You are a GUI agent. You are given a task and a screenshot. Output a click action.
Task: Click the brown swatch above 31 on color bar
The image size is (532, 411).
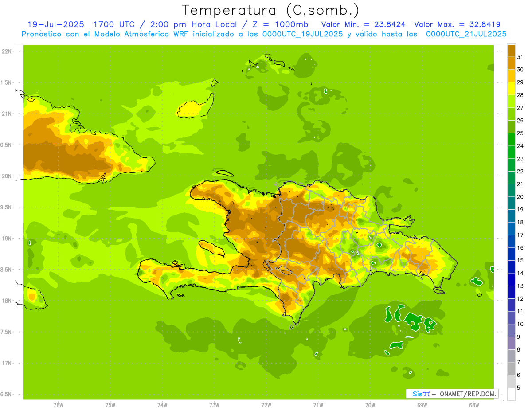[511, 51]
